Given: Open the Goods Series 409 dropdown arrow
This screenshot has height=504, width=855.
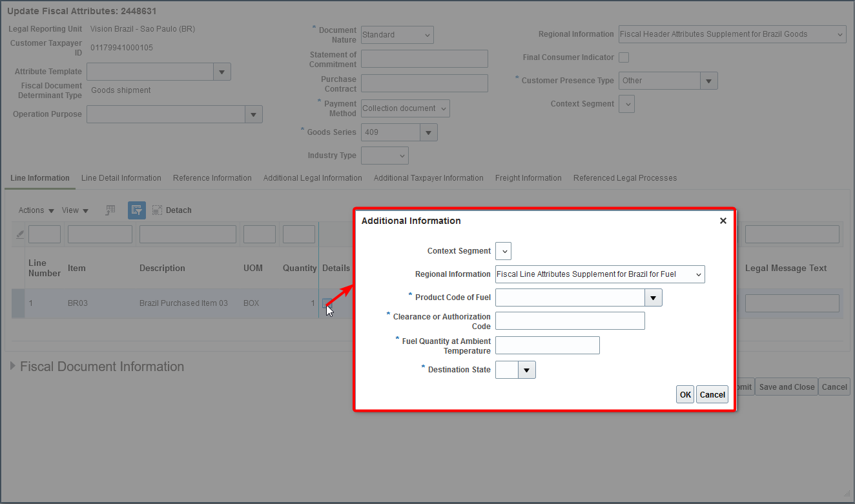Looking at the screenshot, I should point(429,132).
